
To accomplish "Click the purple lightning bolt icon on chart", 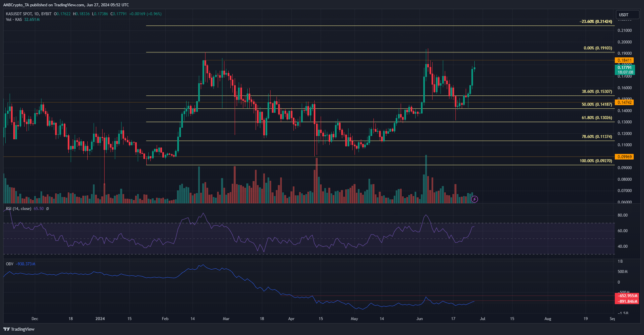I will coord(475,199).
